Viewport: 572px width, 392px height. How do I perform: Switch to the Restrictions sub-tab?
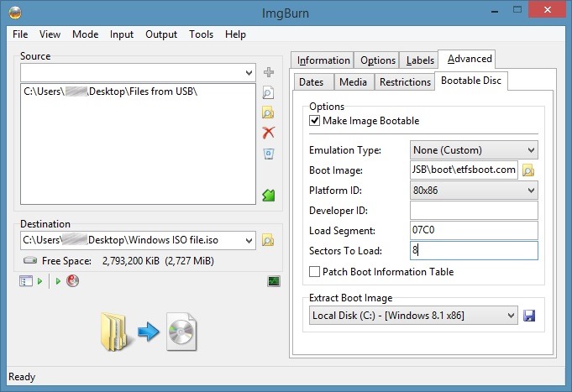point(405,82)
